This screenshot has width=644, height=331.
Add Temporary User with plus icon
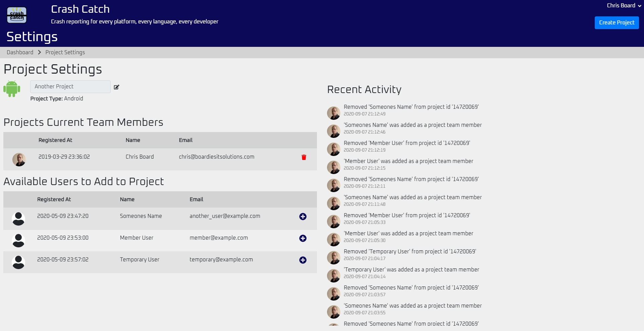(x=303, y=260)
